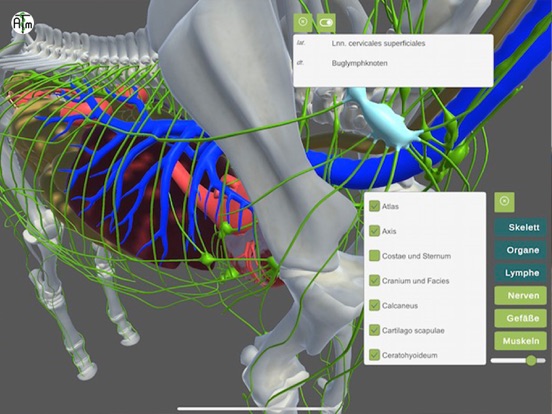Show the Nerven layer

tap(520, 295)
